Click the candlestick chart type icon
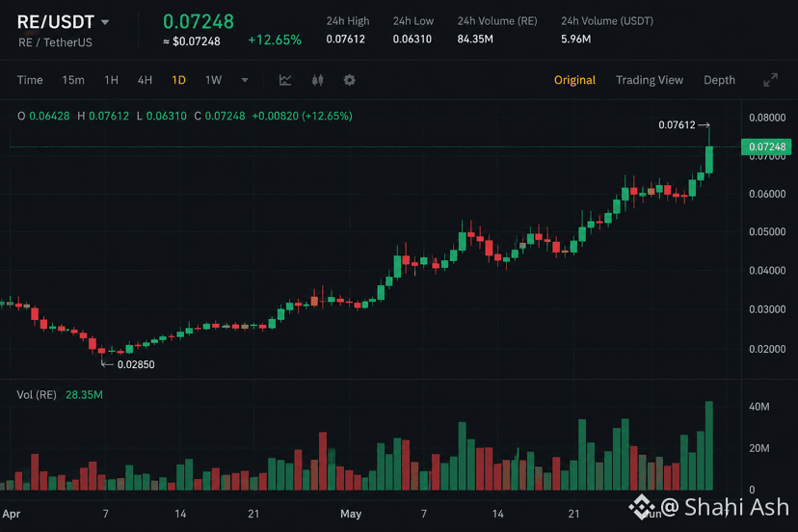 [318, 80]
